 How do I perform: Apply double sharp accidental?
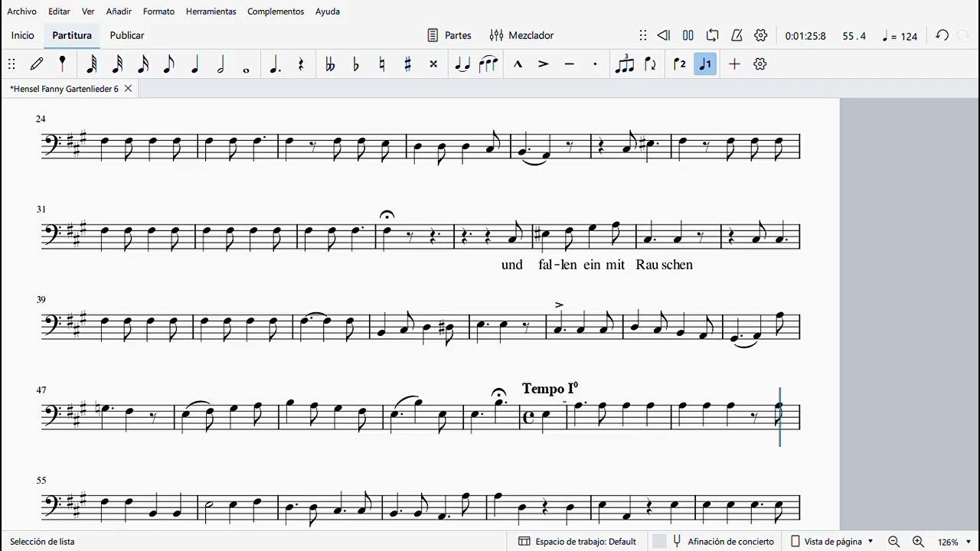(x=433, y=64)
